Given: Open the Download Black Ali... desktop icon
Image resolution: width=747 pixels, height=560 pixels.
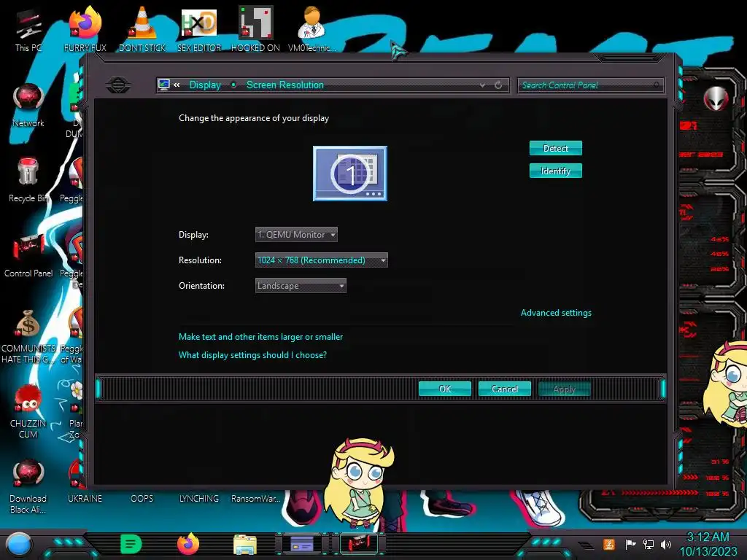Looking at the screenshot, I should (x=28, y=486).
